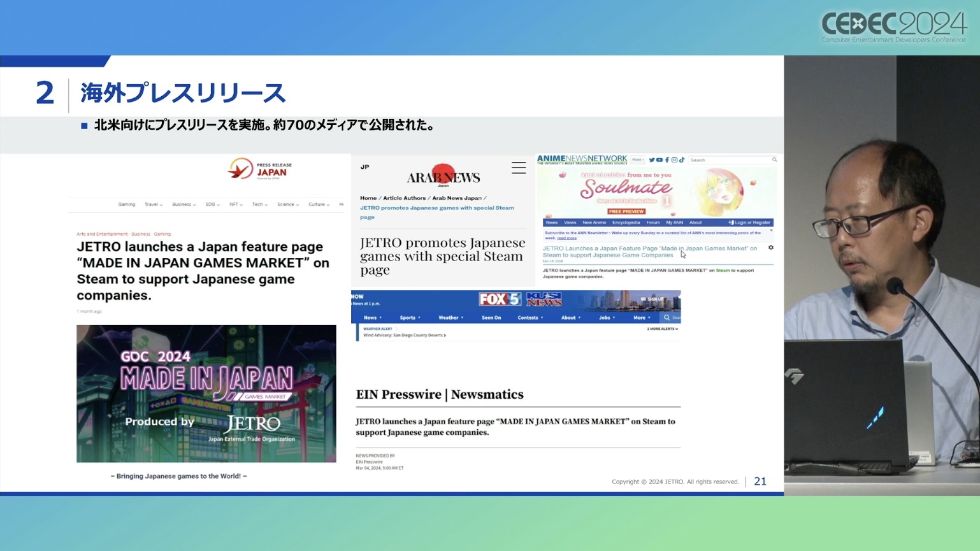Click the FOX 5 logo
980x551 pixels.
click(500, 299)
